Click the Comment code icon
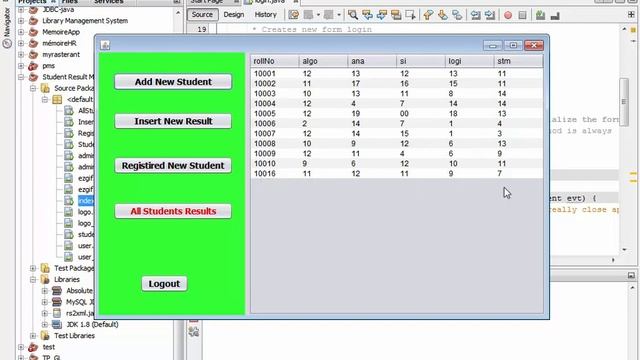Screen dimensions: 640x360 (540, 16)
